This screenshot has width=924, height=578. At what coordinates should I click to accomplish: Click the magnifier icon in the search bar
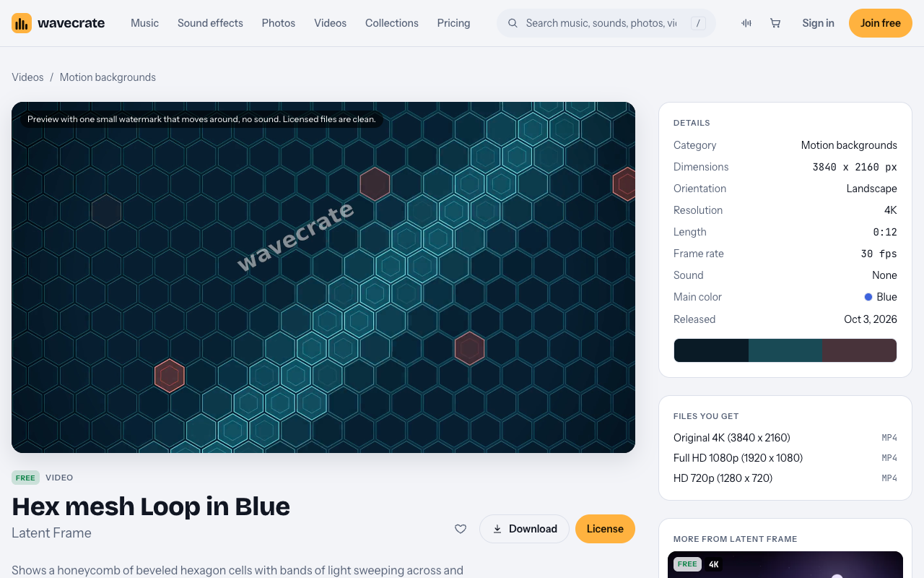[x=513, y=23]
